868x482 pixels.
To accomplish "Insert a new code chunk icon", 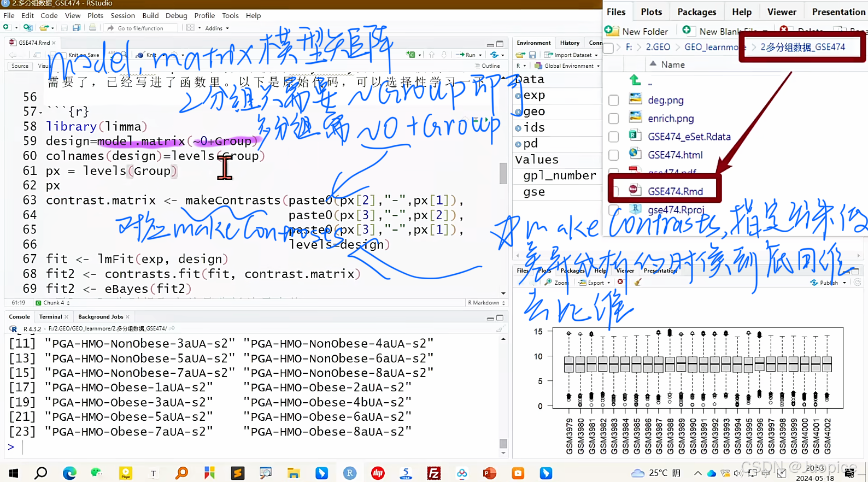I will pos(411,55).
